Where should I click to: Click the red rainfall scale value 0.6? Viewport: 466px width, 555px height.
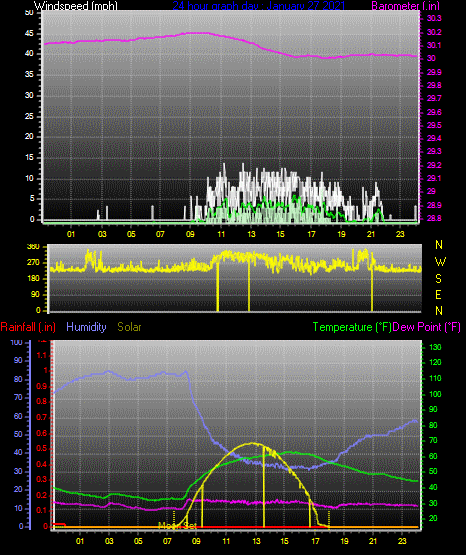[42, 433]
